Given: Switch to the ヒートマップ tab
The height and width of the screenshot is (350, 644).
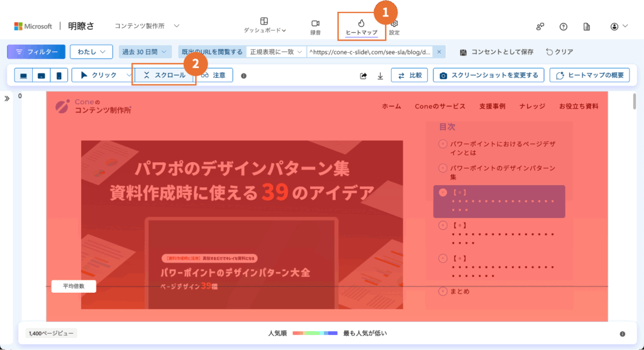Looking at the screenshot, I should pyautogui.click(x=362, y=27).
